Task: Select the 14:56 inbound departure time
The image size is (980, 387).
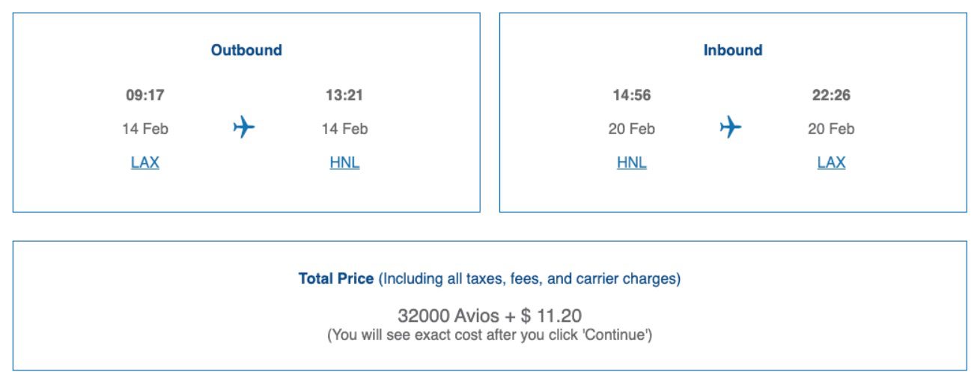Action: (632, 95)
